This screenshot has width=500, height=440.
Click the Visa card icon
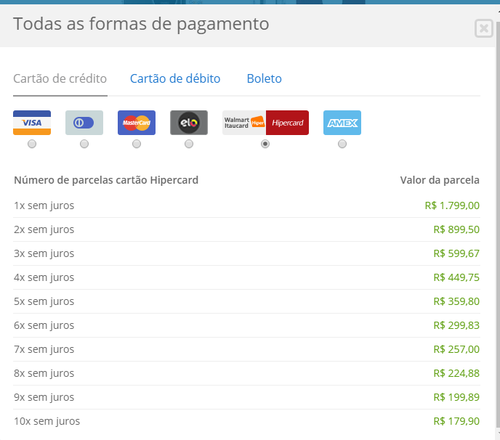32,123
